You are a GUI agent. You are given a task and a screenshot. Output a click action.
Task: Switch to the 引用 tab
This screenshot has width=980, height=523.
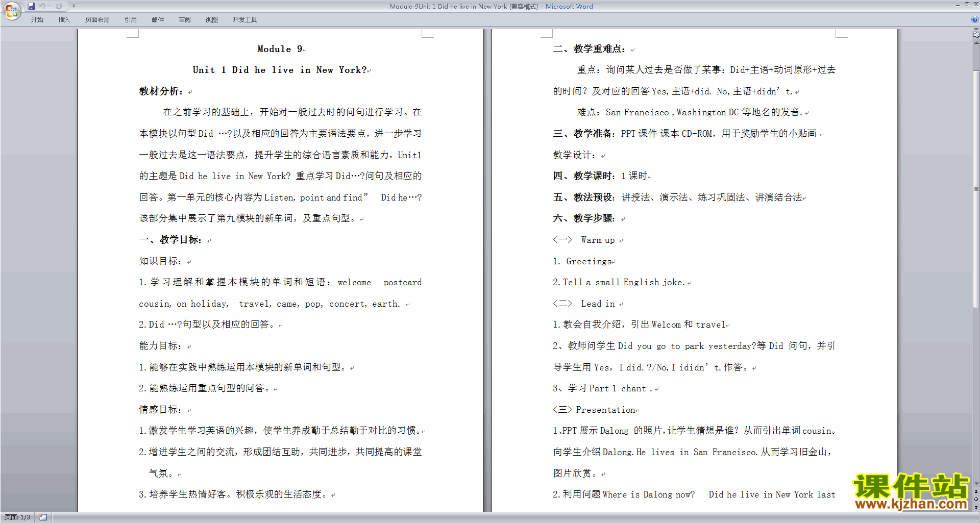click(130, 20)
